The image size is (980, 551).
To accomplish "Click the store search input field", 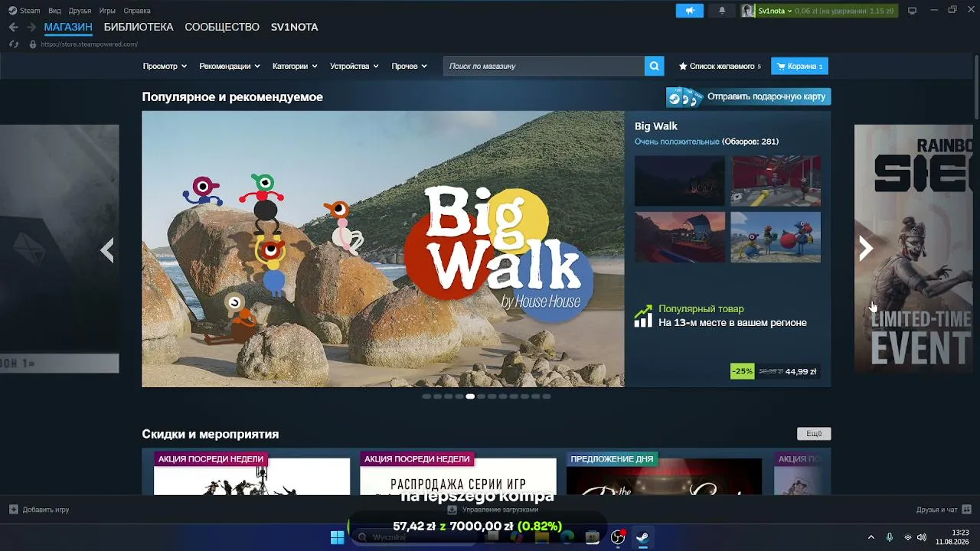I will [x=544, y=66].
